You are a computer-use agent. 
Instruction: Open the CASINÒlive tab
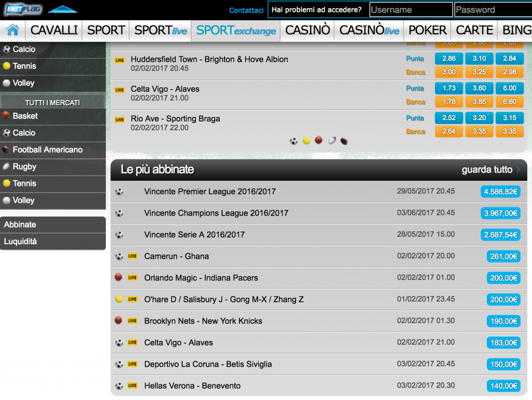(x=369, y=30)
